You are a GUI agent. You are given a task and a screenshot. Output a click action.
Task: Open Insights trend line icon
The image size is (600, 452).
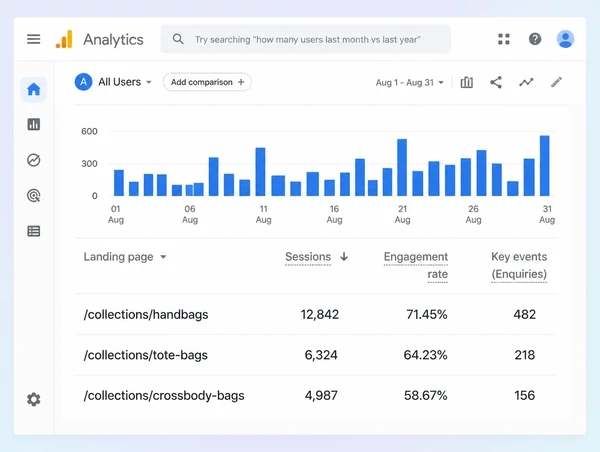tap(526, 82)
